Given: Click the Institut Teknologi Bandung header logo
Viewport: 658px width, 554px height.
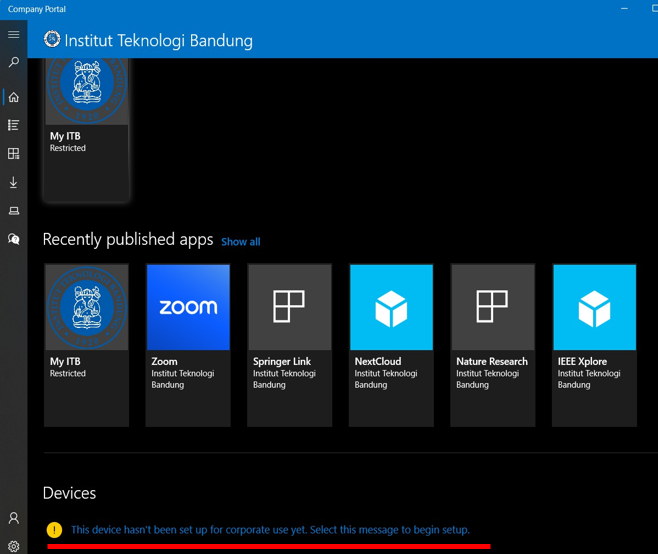Looking at the screenshot, I should pyautogui.click(x=52, y=40).
